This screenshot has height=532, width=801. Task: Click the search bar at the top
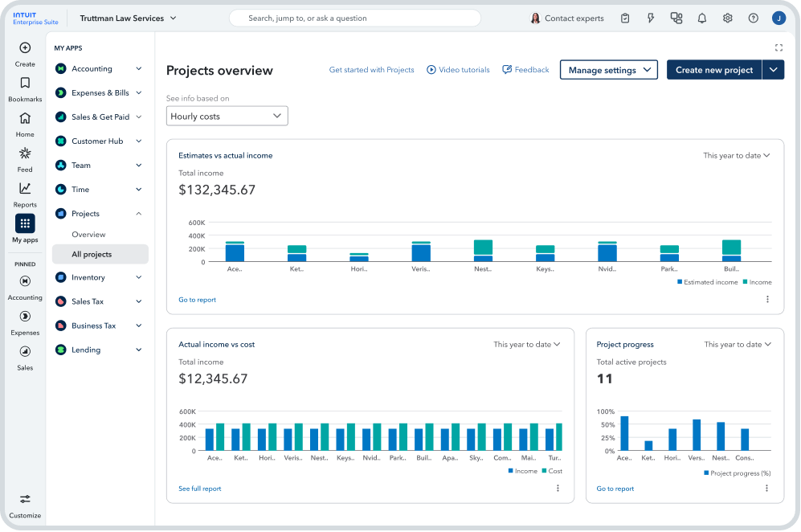tap(354, 18)
